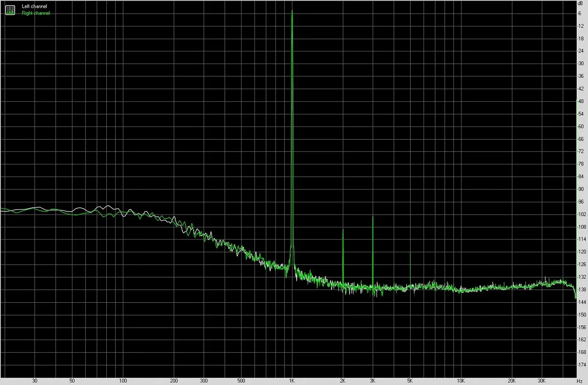Click the 20K frequency axis label
This screenshot has width=588, height=385.
[512, 380]
